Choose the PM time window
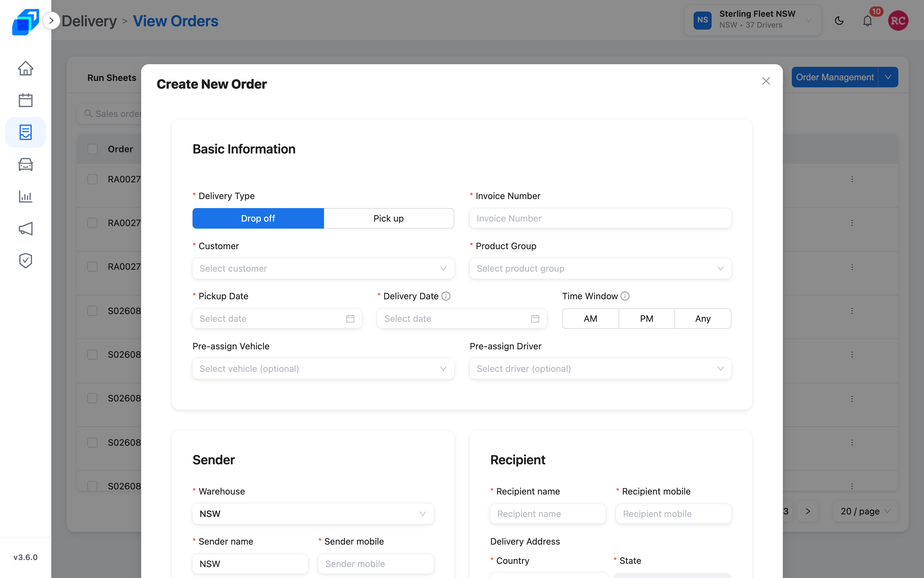The image size is (924, 578). pos(646,319)
